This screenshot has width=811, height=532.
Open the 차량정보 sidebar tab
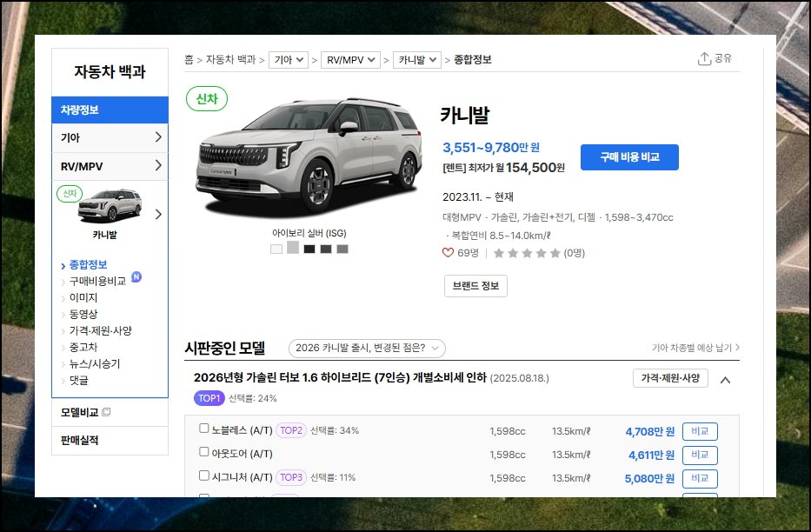[x=110, y=110]
